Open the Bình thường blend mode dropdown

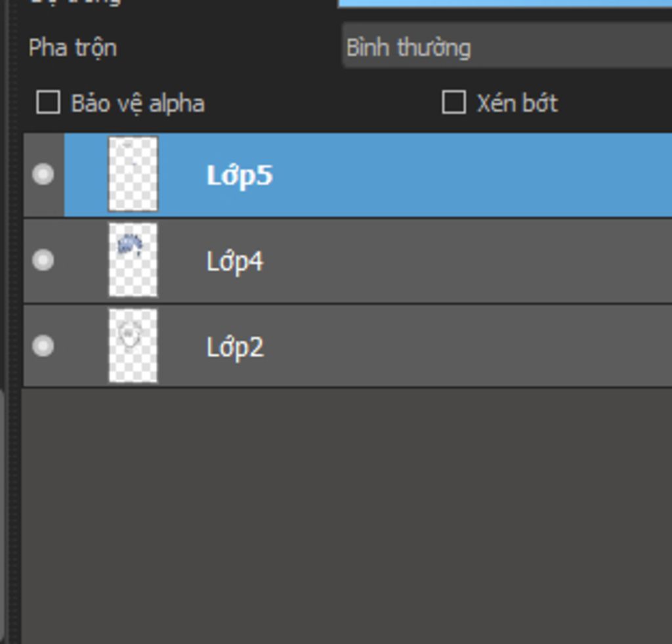(507, 48)
